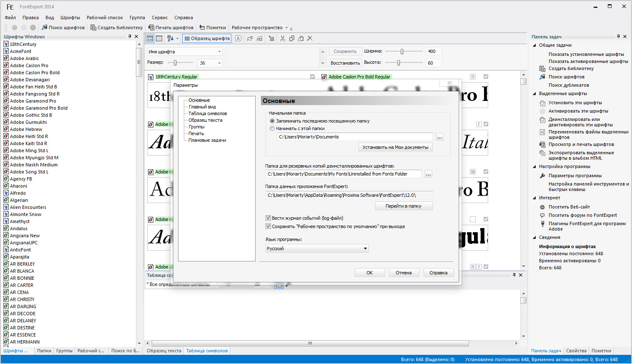Click the paste clipboard icon
Image resolution: width=632 pixels, height=364 pixels.
301,38
